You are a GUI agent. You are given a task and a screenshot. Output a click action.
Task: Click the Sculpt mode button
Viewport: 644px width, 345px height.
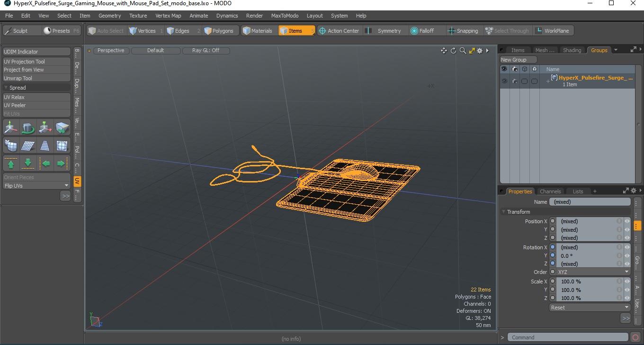click(x=21, y=31)
